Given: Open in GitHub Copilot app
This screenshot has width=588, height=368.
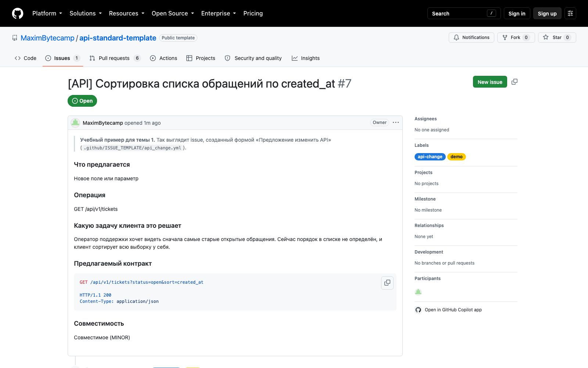Looking at the screenshot, I should (448, 310).
